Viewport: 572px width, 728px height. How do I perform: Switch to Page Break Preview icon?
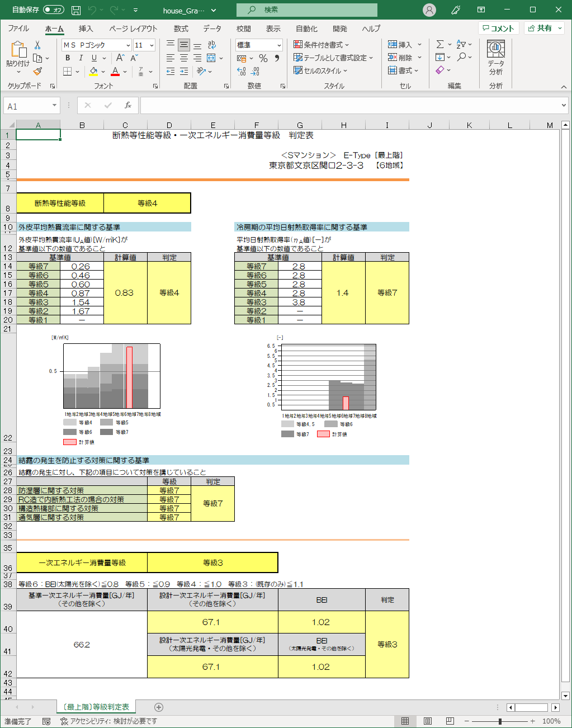pos(450,721)
